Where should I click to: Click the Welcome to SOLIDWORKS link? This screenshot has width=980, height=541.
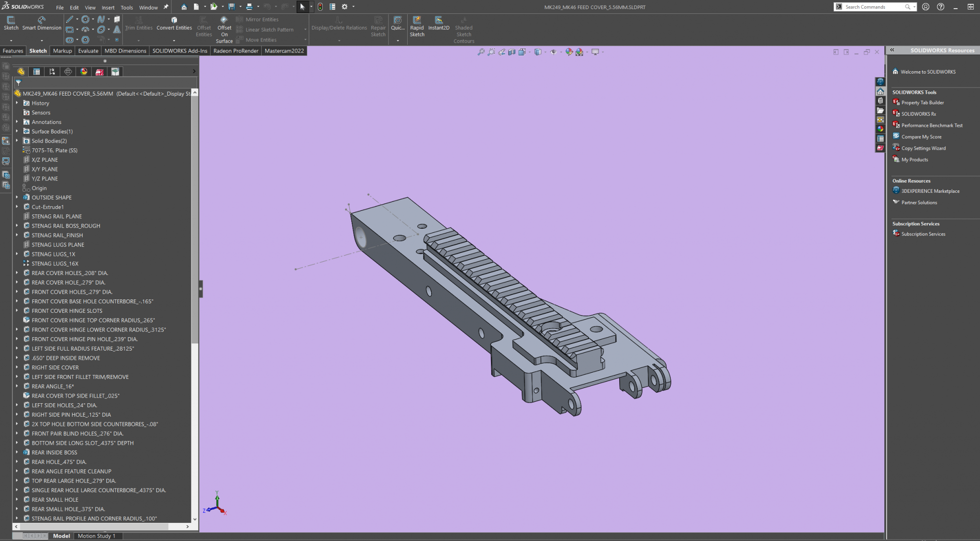[928, 72]
